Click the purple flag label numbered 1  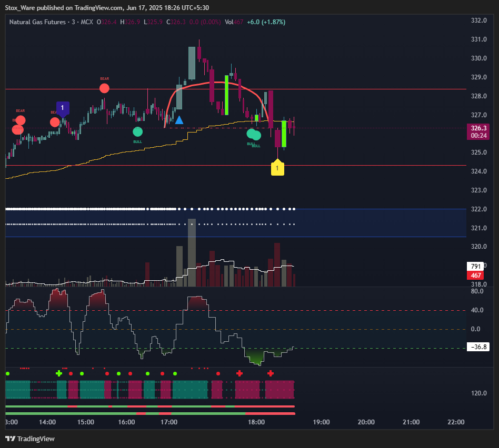click(63, 109)
